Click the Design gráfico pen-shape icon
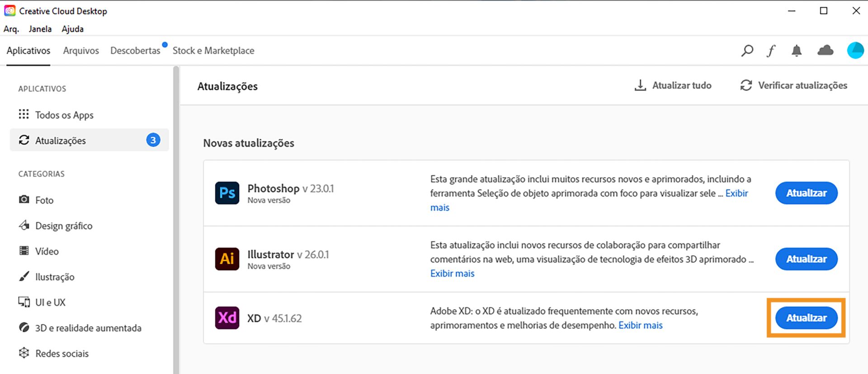This screenshot has width=868, height=374. (x=24, y=225)
